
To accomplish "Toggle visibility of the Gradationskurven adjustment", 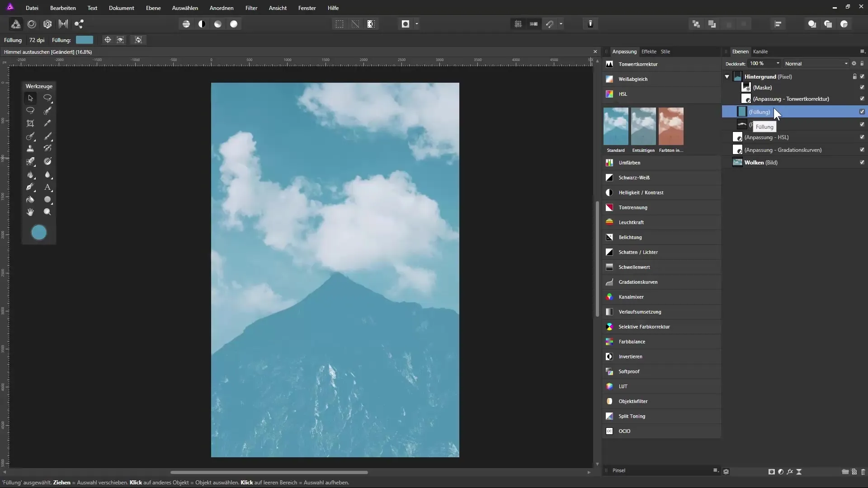I will 862,150.
